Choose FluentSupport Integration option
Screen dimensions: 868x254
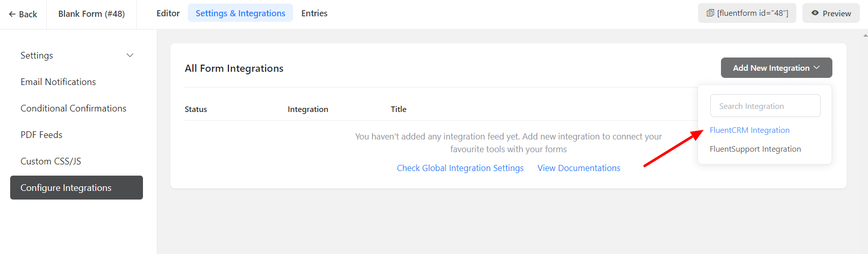755,149
